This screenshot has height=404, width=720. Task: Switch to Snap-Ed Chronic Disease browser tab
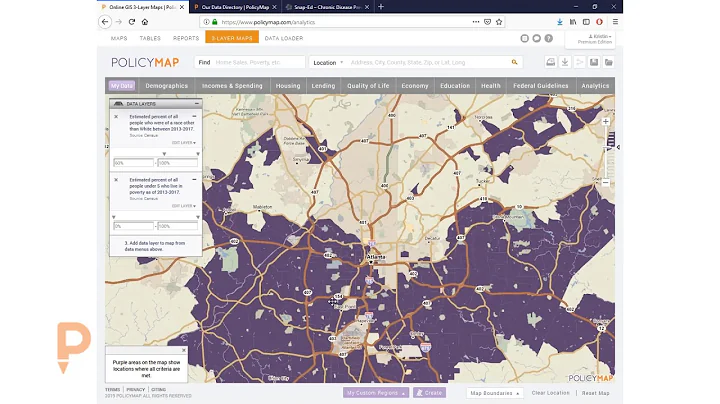(x=327, y=7)
